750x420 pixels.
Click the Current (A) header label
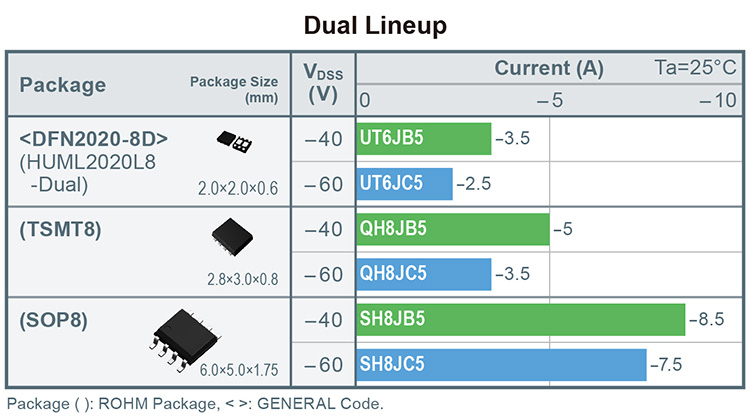(x=549, y=69)
